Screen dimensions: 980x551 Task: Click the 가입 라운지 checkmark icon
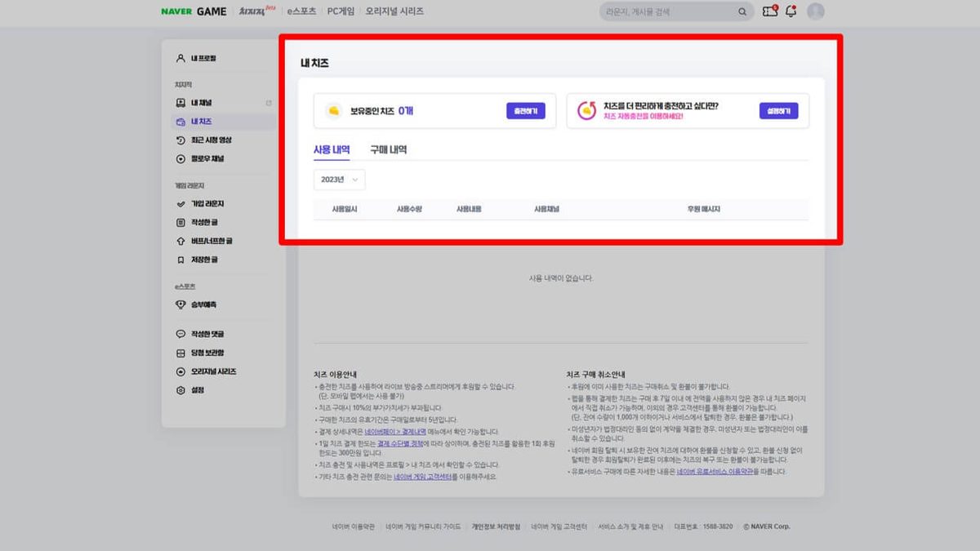[181, 204]
